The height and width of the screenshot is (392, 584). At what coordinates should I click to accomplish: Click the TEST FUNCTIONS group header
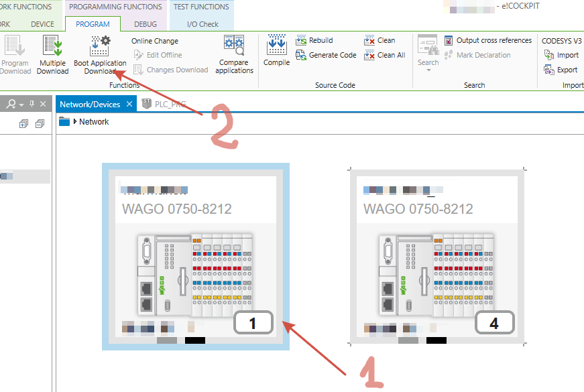201,7
